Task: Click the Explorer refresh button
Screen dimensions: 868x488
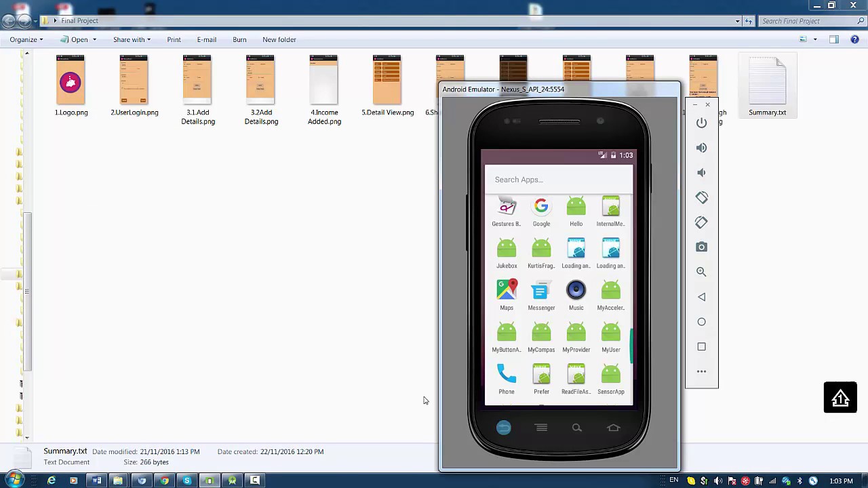Action: pyautogui.click(x=749, y=21)
